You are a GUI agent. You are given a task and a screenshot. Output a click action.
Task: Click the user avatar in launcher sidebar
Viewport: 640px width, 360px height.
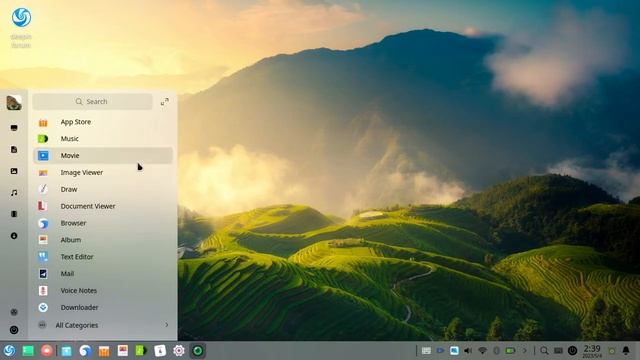pos(14,102)
